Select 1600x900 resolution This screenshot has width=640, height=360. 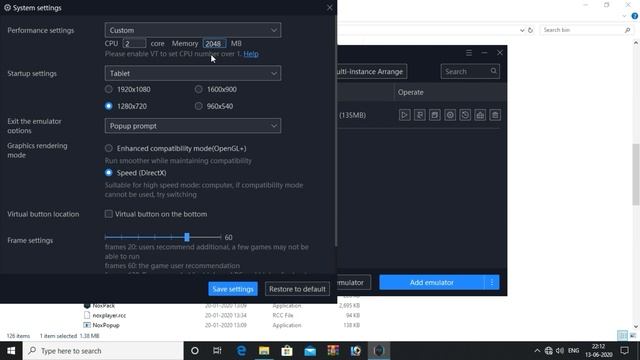click(x=198, y=89)
